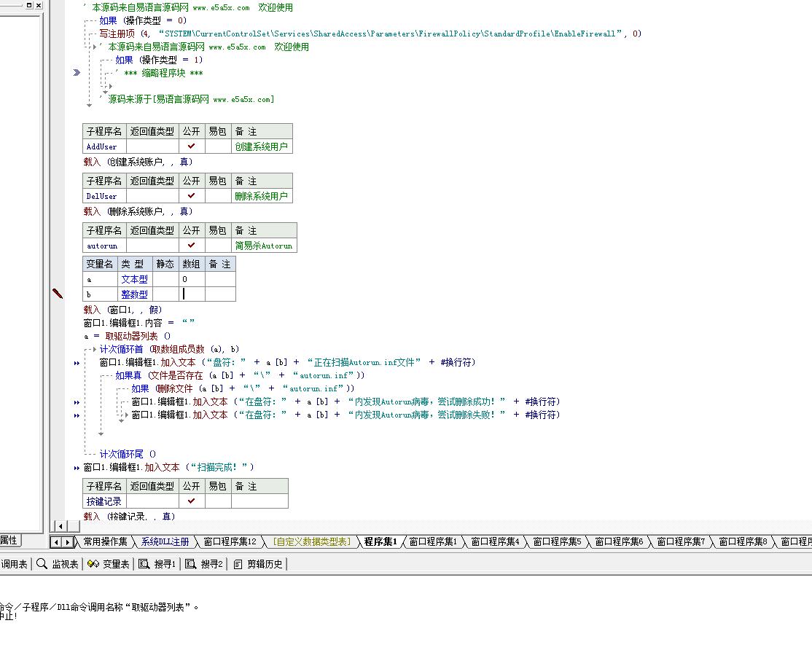Open the 调用表 output tab
The height and width of the screenshot is (666, 812).
coord(14,564)
